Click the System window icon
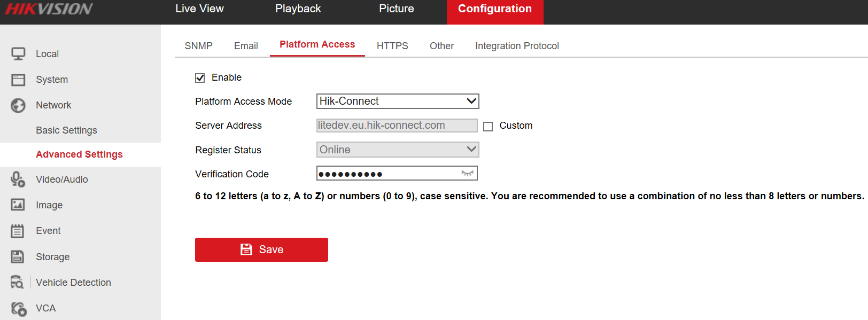 point(18,80)
